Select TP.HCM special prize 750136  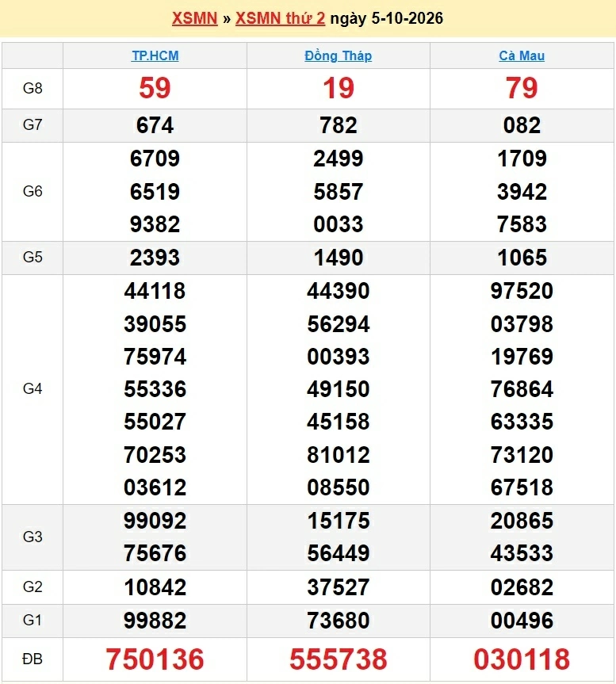[x=155, y=659]
